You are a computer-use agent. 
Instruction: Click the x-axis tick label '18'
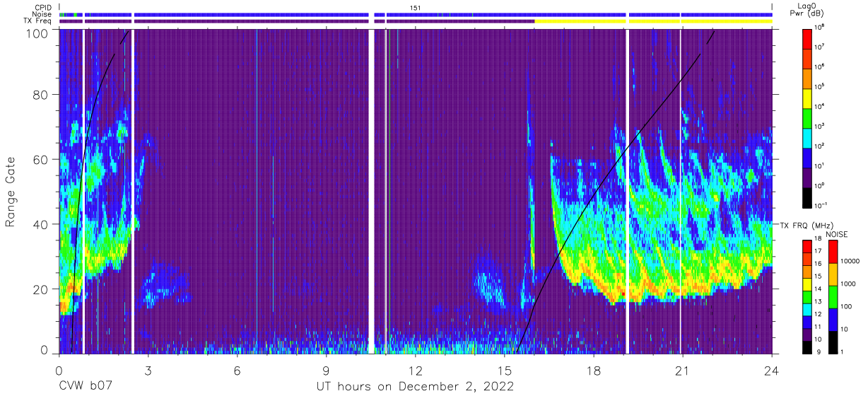[x=594, y=369]
